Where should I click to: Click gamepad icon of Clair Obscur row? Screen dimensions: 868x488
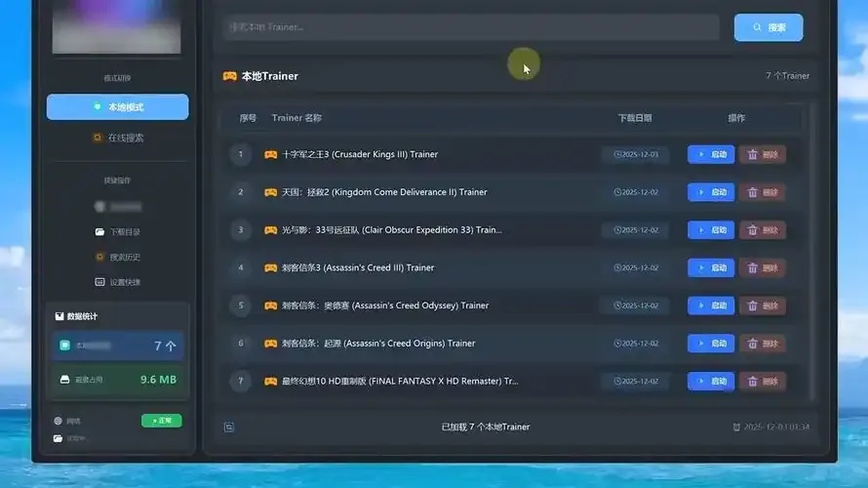coord(271,230)
